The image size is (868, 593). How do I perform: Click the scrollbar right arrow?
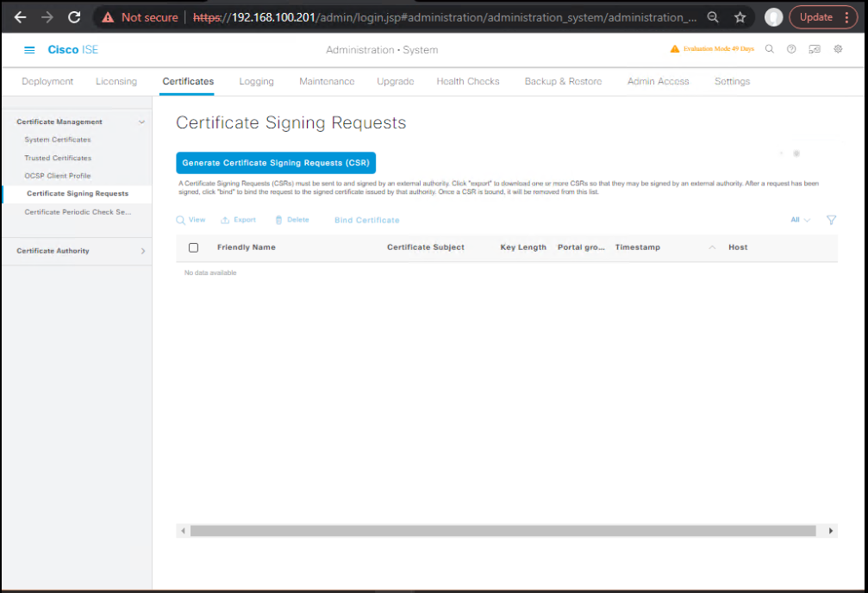pyautogui.click(x=830, y=531)
